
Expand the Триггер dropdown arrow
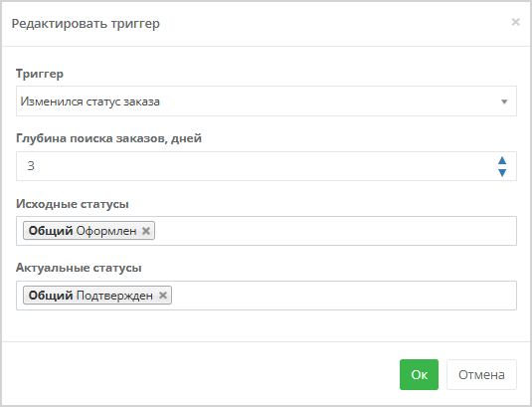point(504,102)
